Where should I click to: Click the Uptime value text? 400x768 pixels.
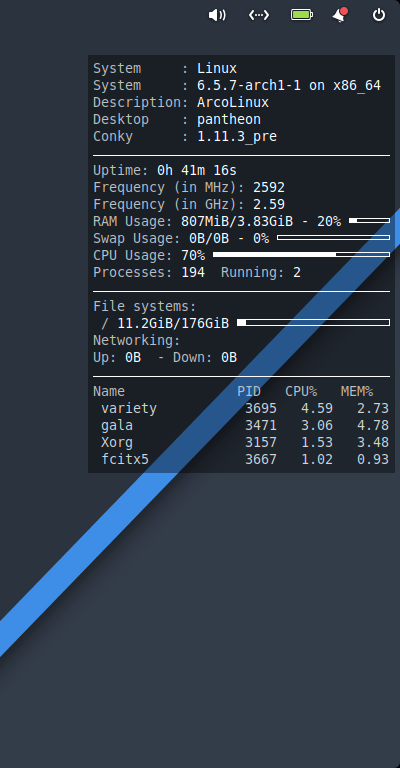click(x=197, y=170)
